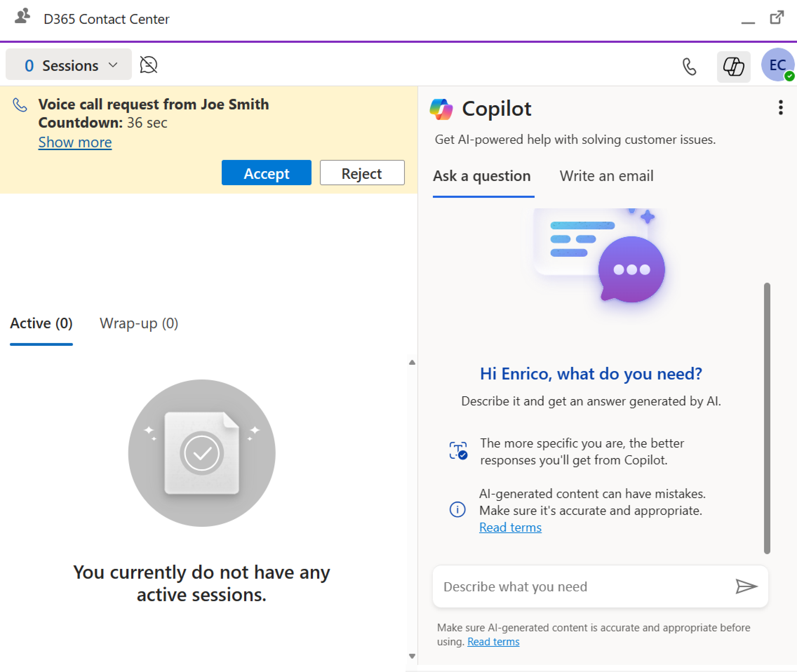This screenshot has height=672, width=797.
Task: Switch to Wrap-up (0) tab
Action: (x=139, y=323)
